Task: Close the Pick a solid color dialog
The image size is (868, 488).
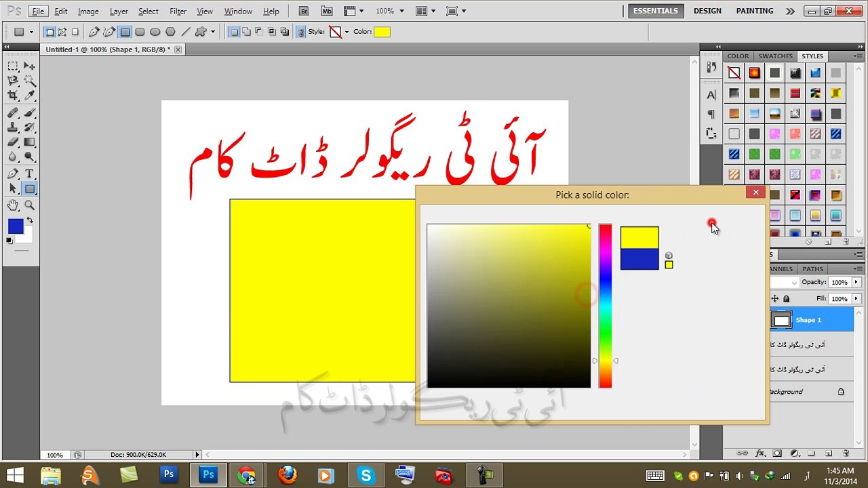Action: click(x=755, y=192)
